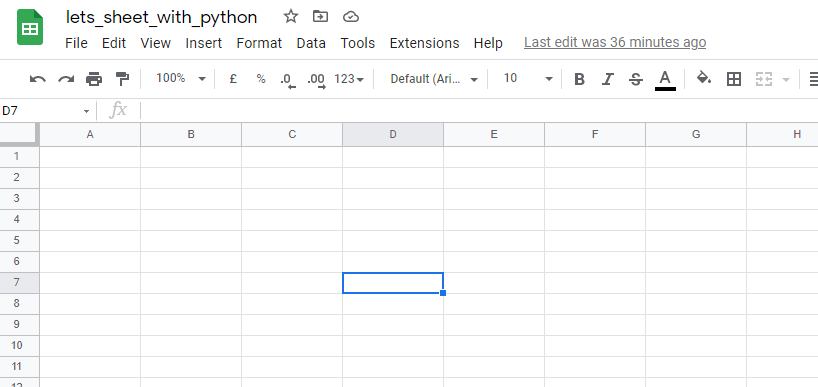Expand the name box dropdown arrow

click(x=87, y=111)
